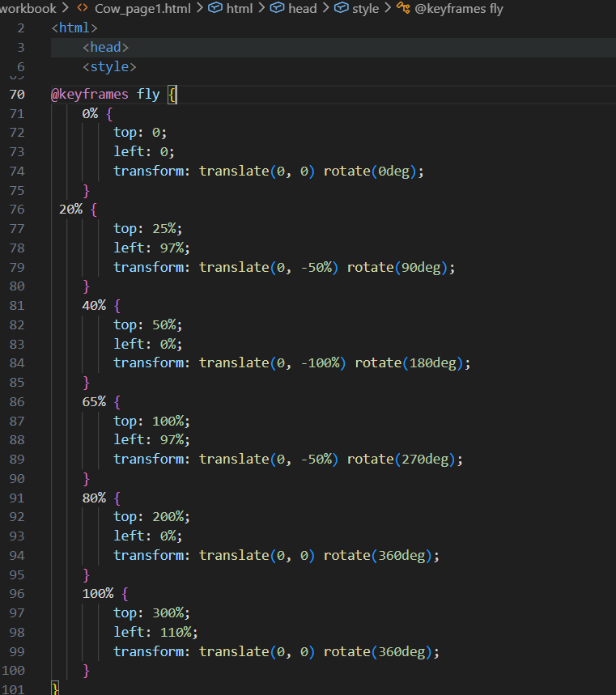The height and width of the screenshot is (695, 616).
Task: Click the 40% keyframe selector
Action: 94,305
